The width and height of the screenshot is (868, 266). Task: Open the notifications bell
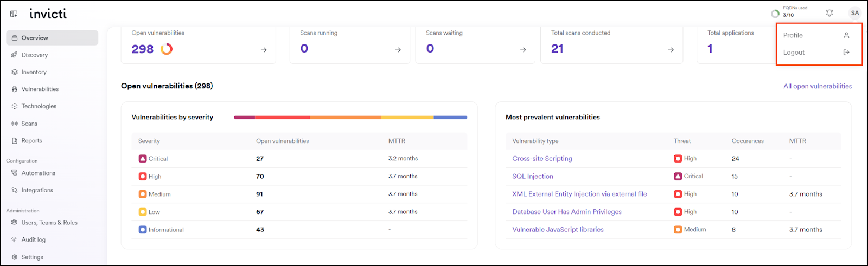click(829, 13)
